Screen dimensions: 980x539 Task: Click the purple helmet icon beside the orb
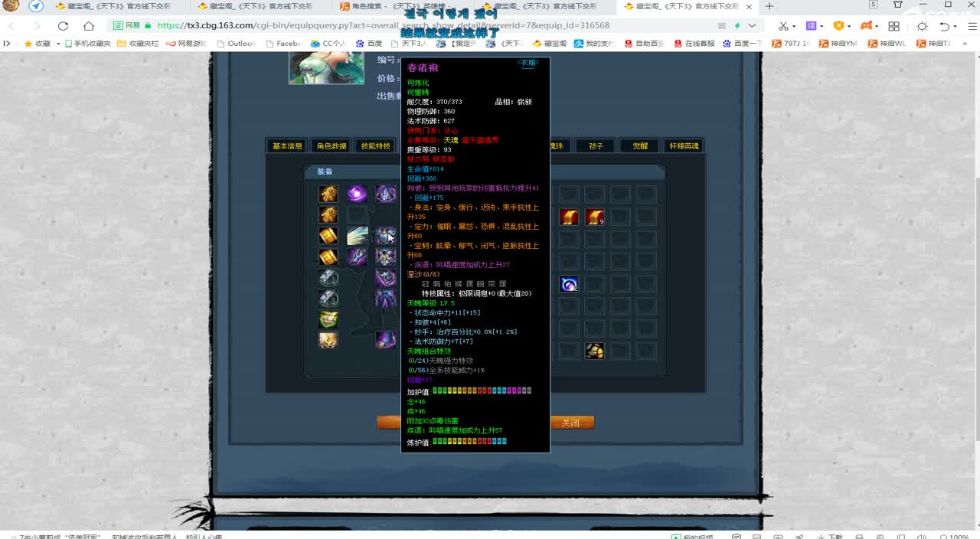pos(386,194)
